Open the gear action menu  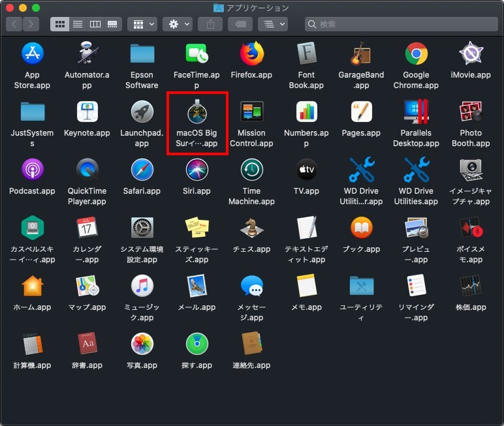[x=178, y=24]
